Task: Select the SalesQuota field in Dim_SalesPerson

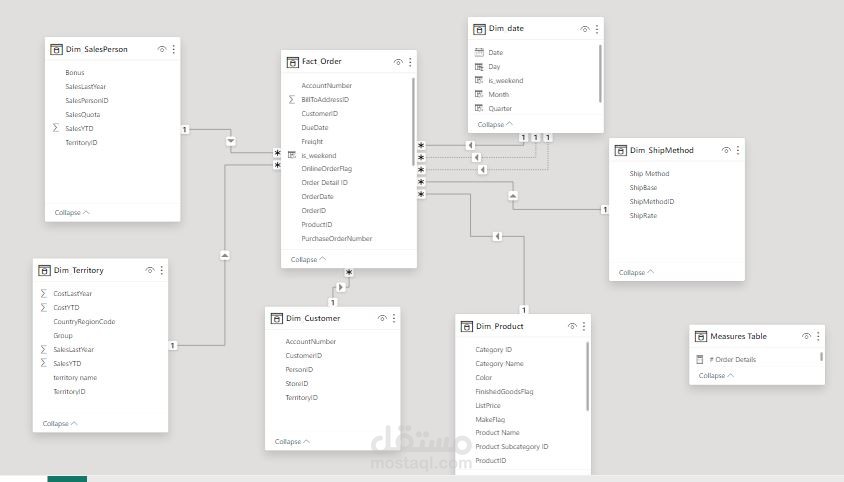Action: [83, 115]
